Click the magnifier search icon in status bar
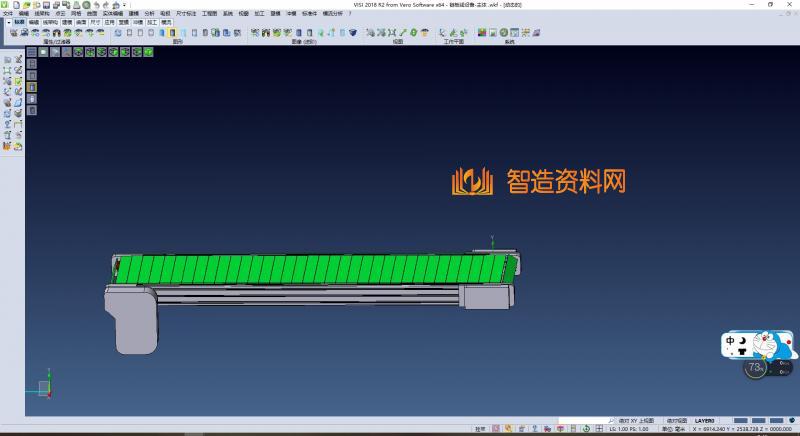This screenshot has height=436, width=800. tap(611, 421)
